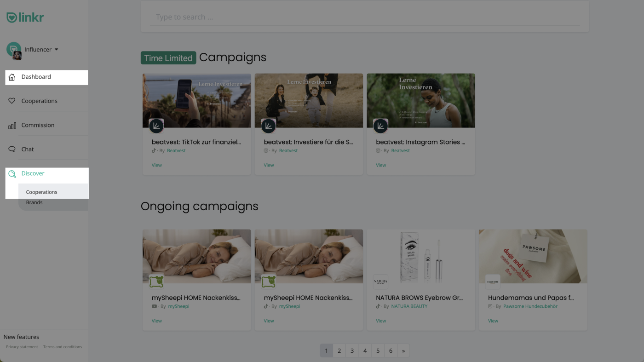644x362 pixels.
Task: Go to pagination page 5
Action: [378, 351]
